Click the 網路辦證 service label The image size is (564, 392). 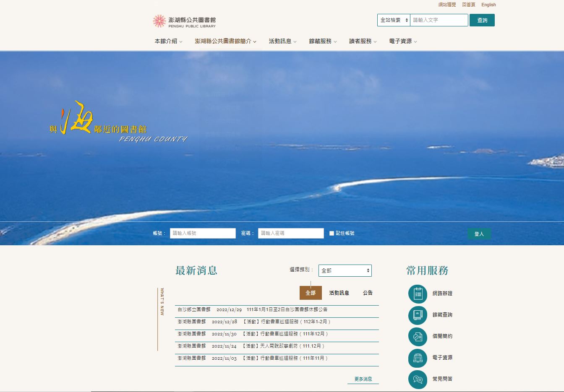click(442, 293)
